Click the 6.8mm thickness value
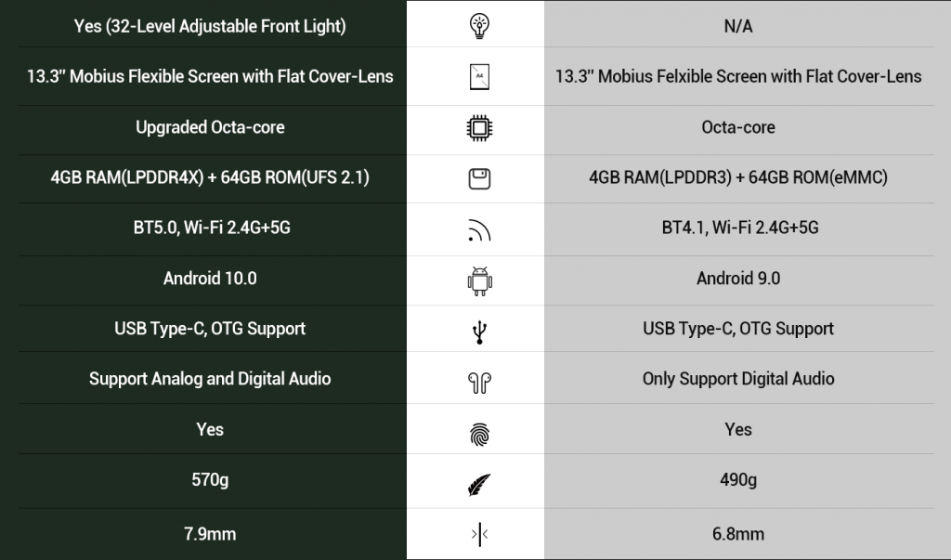 (738, 534)
